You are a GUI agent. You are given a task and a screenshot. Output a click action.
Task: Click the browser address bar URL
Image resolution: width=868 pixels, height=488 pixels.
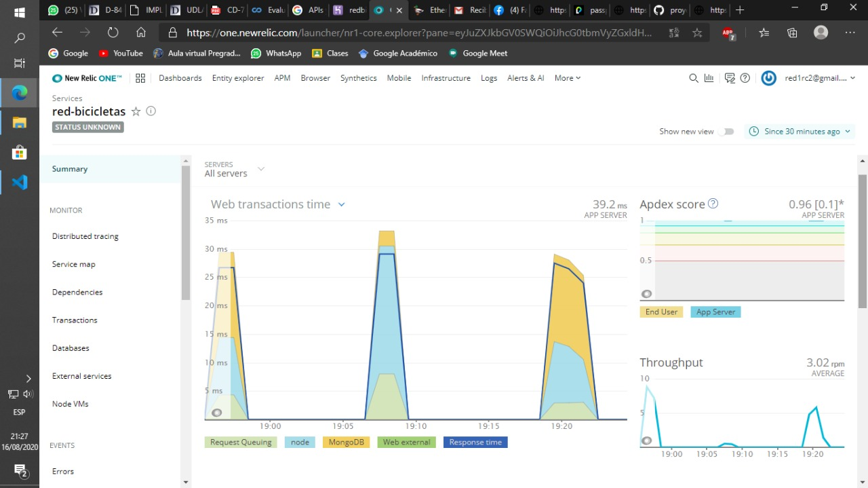(419, 33)
